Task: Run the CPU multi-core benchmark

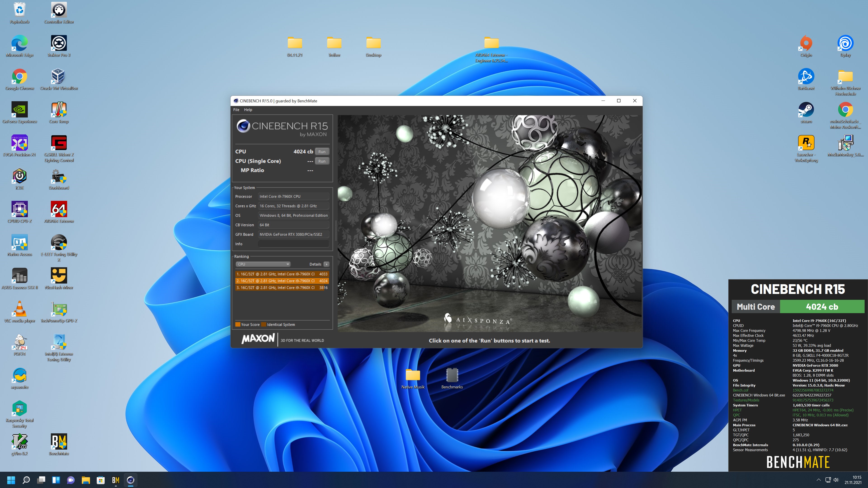Action: (x=322, y=152)
